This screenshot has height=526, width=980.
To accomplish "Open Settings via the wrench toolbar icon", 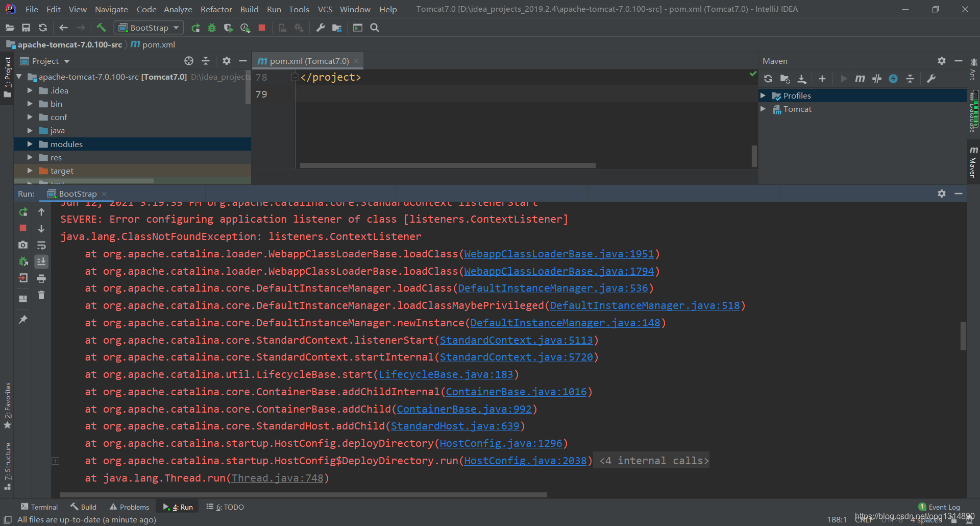I will (321, 28).
